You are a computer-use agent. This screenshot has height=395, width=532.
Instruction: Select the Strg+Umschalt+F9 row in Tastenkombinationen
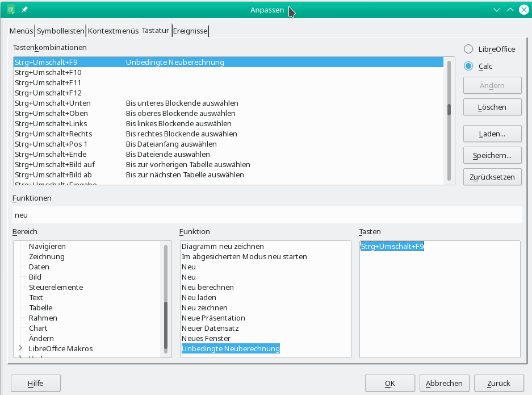pyautogui.click(x=228, y=62)
